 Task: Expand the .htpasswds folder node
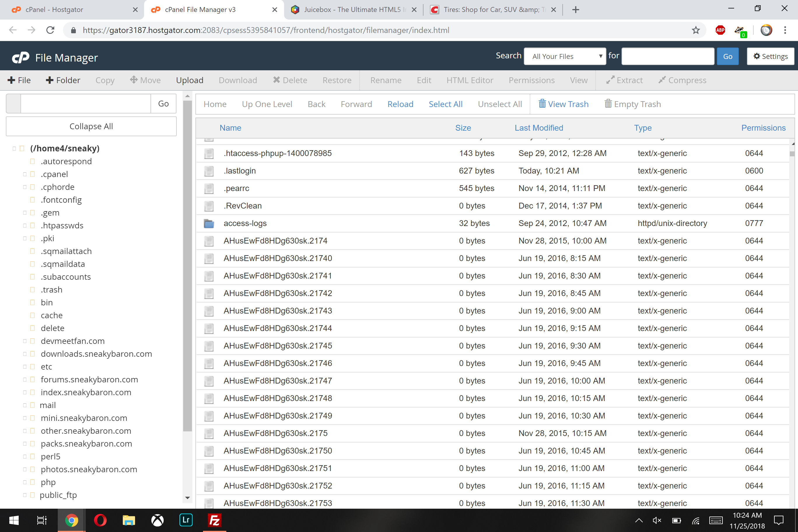pos(25,226)
